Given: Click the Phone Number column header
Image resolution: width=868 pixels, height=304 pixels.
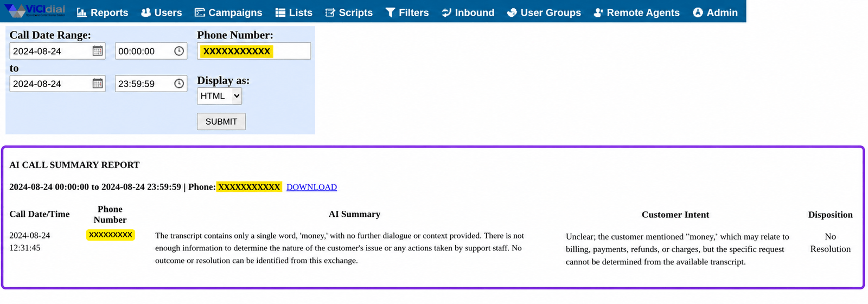Looking at the screenshot, I should pos(110,214).
